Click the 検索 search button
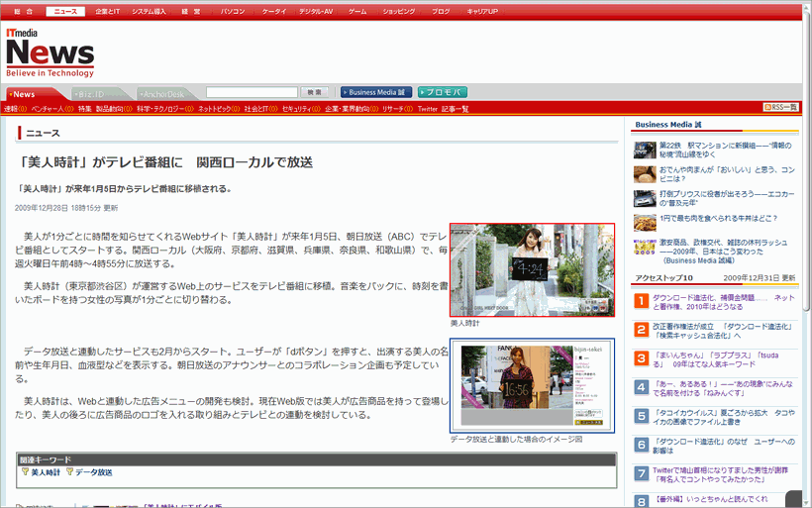 point(314,92)
